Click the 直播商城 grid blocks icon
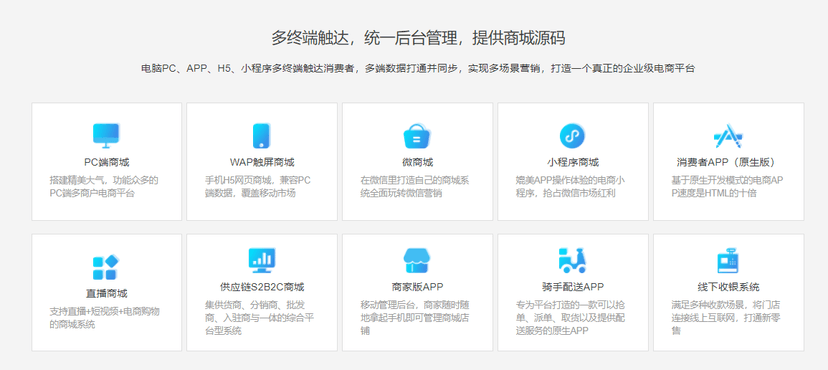 [106, 268]
